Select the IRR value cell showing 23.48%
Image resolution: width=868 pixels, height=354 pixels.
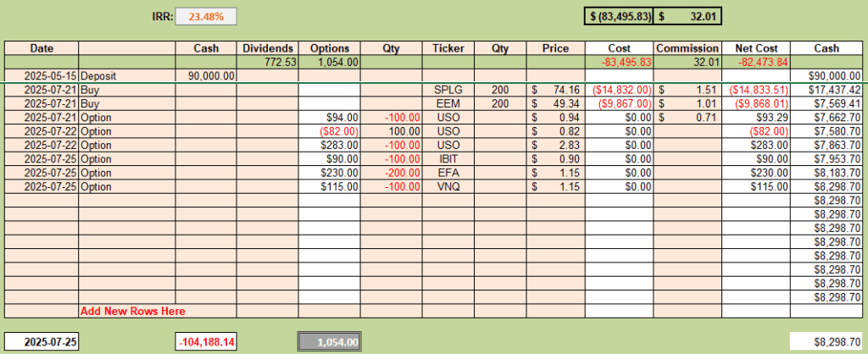point(206,17)
